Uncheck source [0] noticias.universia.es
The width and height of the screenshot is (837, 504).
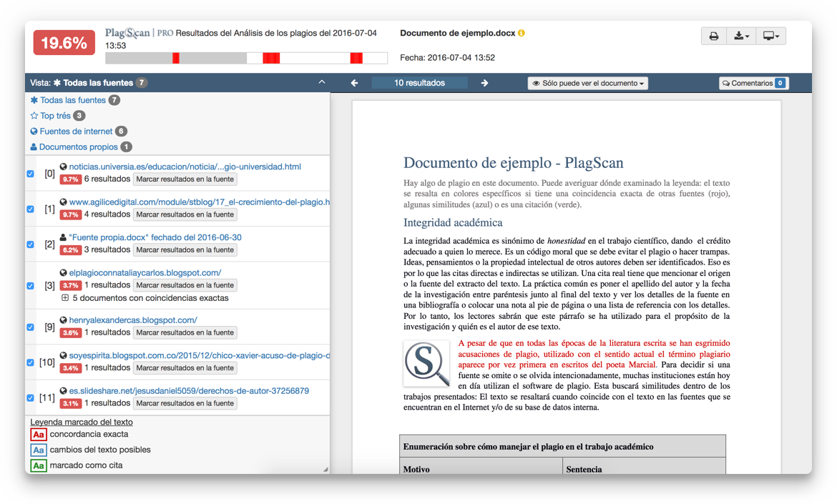tap(31, 173)
